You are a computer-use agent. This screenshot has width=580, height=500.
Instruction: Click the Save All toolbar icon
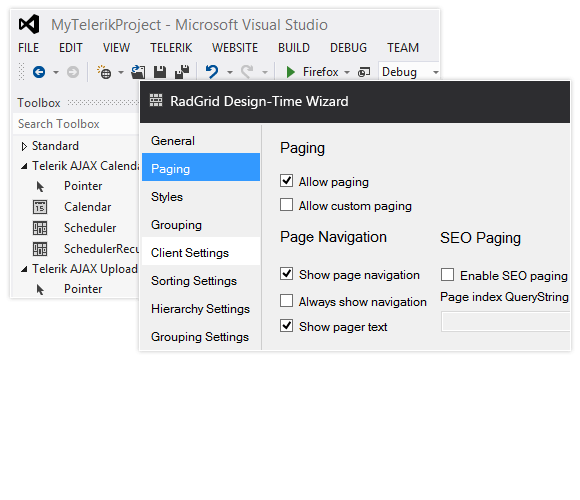click(182, 72)
